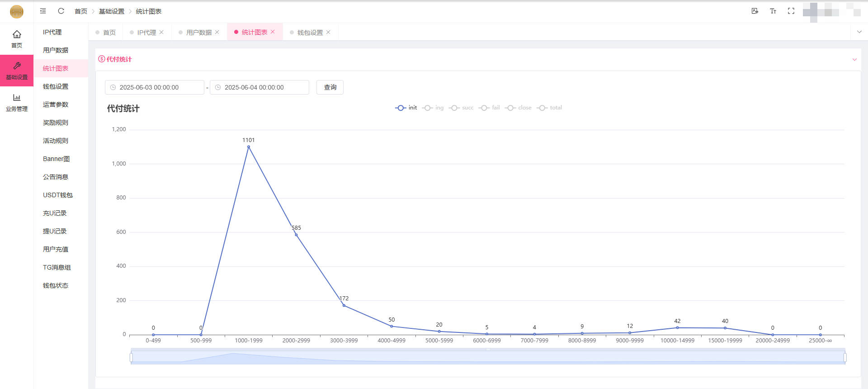Image resolution: width=868 pixels, height=389 pixels.
Task: Collapse the sidebar menu icon
Action: click(43, 11)
